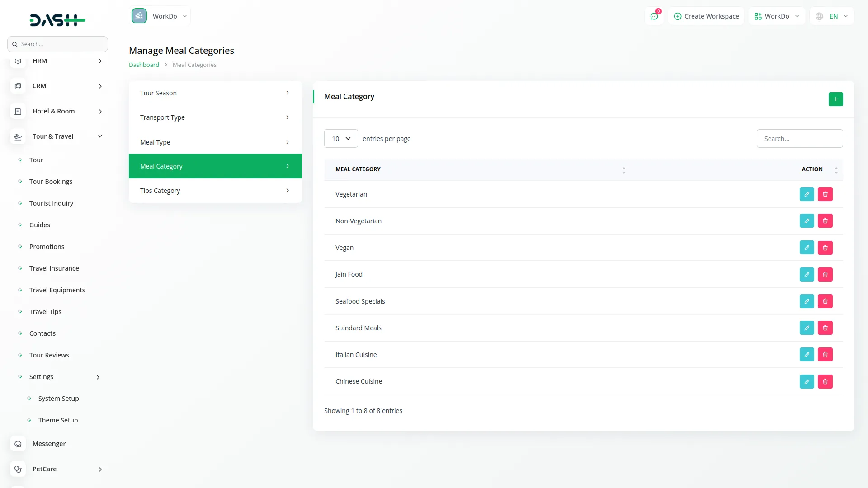
Task: Open Tour Bookings in sidebar
Action: [x=51, y=182]
